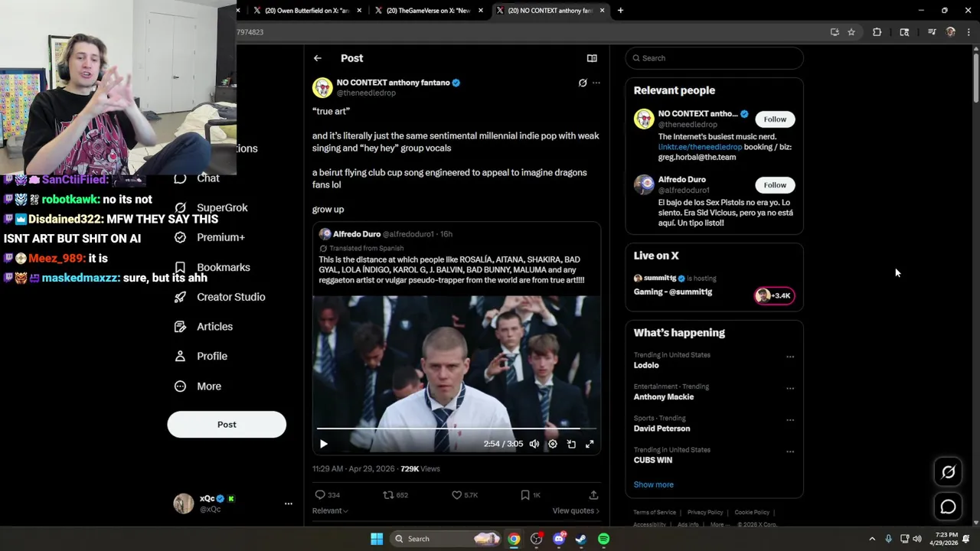The image size is (980, 551).
Task: Open Premium+ in sidebar
Action: coord(210,237)
